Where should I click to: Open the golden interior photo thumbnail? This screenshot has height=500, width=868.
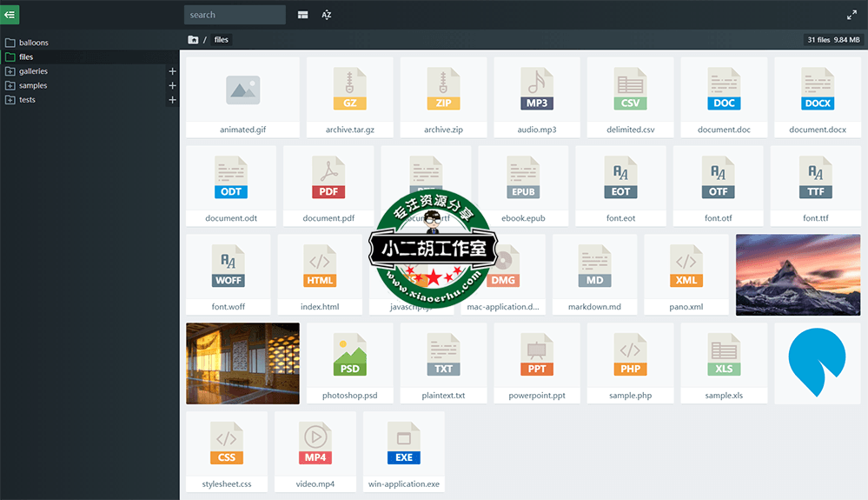pyautogui.click(x=242, y=363)
